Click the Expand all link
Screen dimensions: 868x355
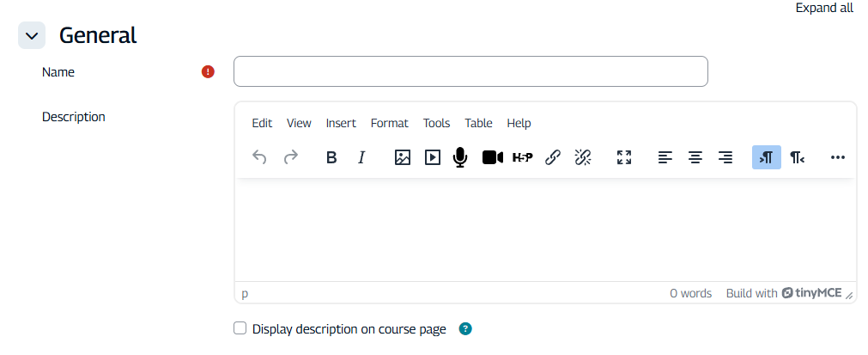click(x=824, y=8)
